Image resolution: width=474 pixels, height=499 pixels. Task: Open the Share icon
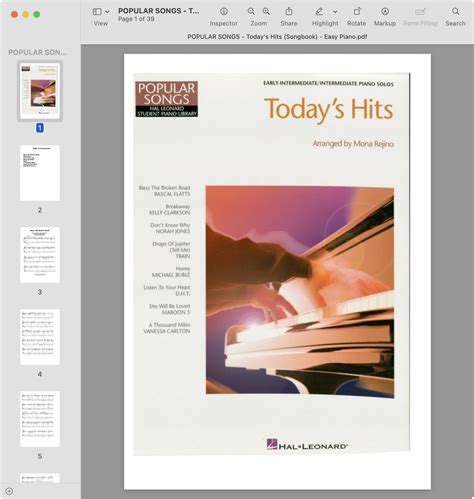(289, 11)
